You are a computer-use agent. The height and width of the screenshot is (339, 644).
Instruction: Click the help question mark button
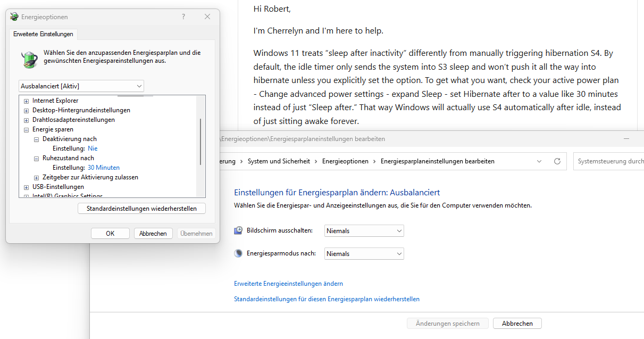pyautogui.click(x=183, y=17)
